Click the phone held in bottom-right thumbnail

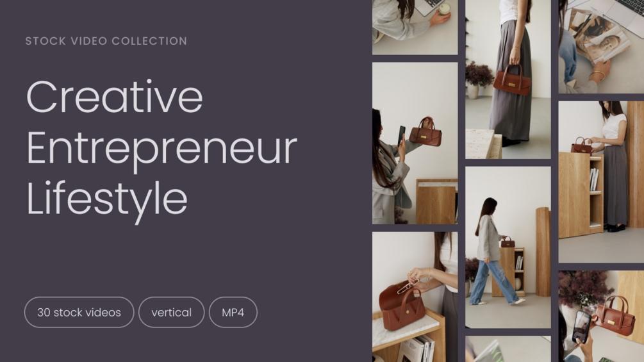click(582, 327)
